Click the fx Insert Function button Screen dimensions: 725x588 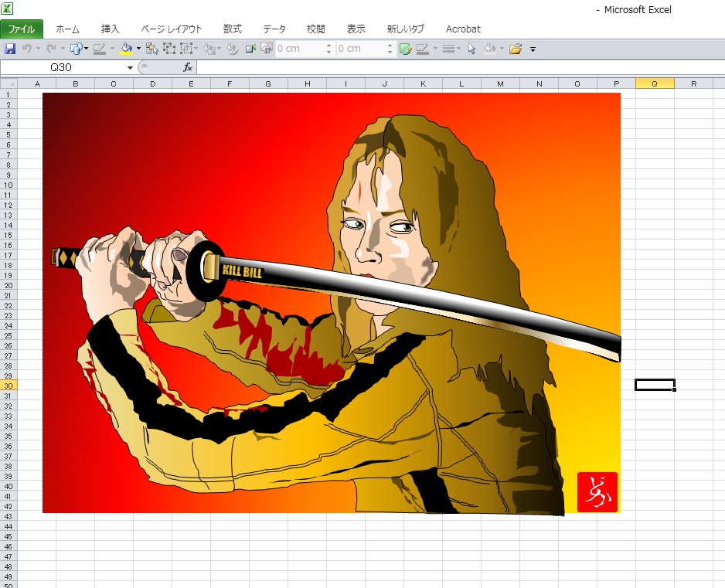pos(188,67)
